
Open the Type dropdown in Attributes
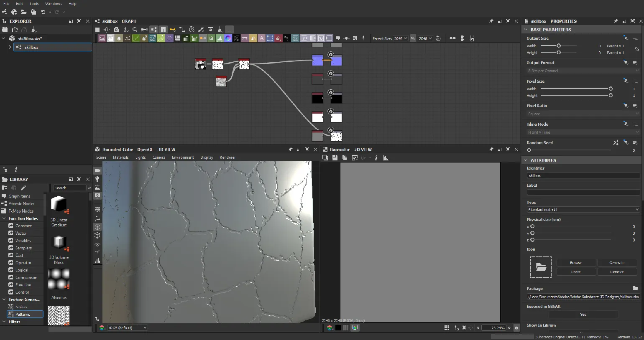point(583,210)
